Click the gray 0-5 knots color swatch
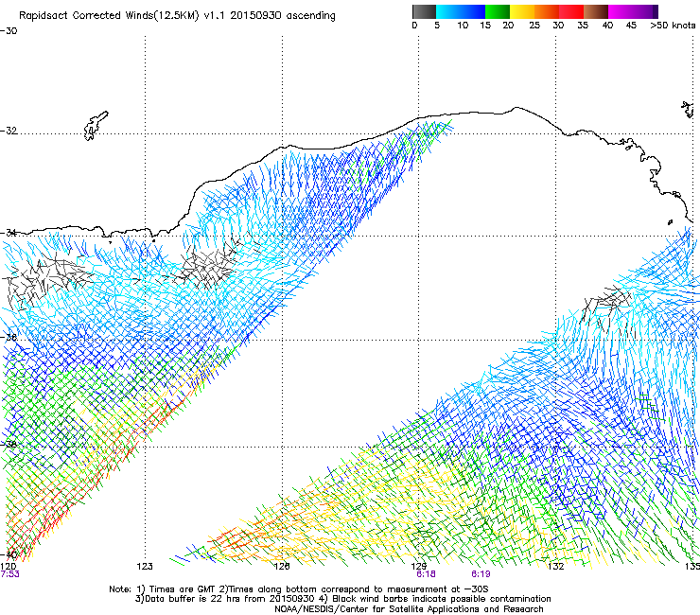This screenshot has width=700, height=615. (424, 11)
